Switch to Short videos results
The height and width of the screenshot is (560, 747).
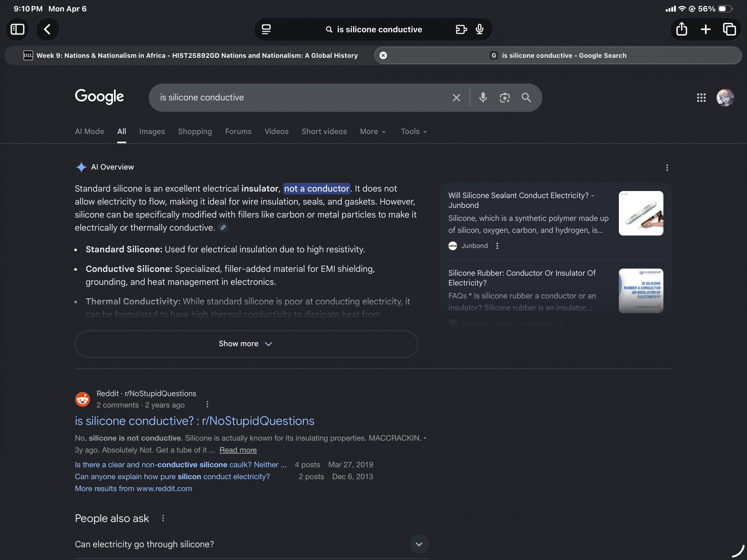click(324, 131)
